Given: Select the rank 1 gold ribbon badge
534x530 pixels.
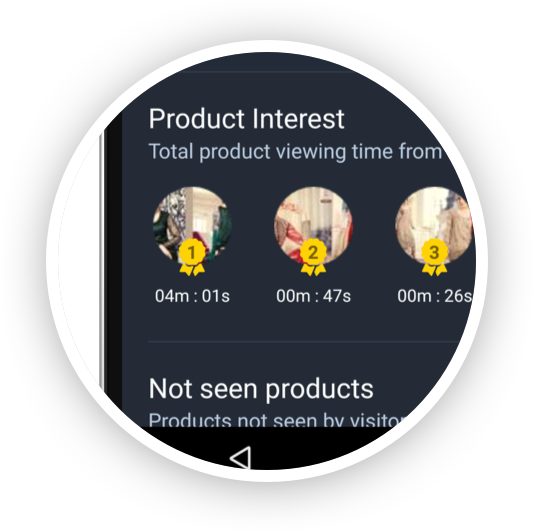Looking at the screenshot, I should pos(192,257).
